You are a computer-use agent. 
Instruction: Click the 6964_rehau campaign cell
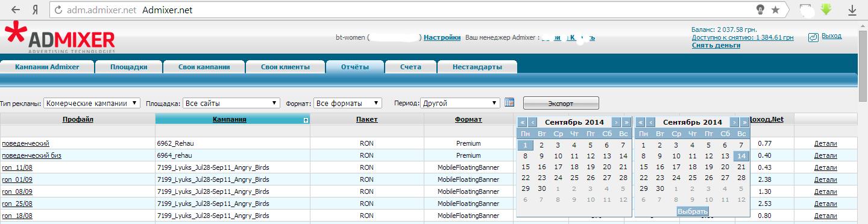(233, 155)
